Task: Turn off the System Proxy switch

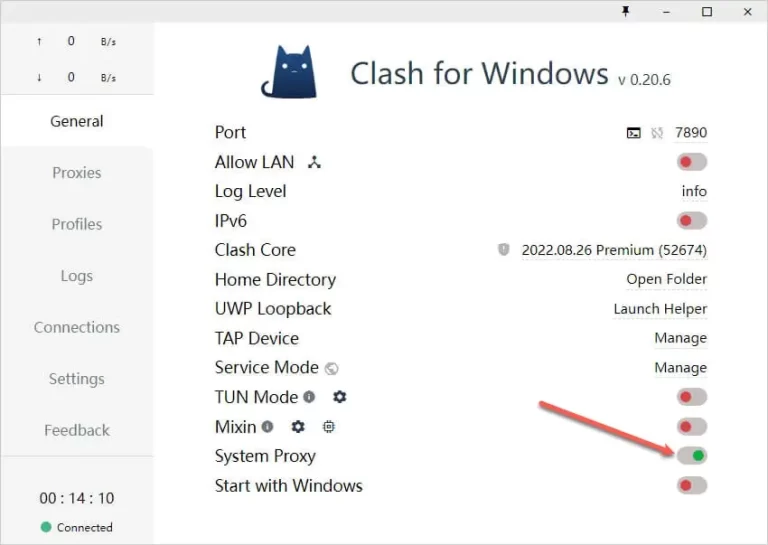Action: pyautogui.click(x=691, y=456)
